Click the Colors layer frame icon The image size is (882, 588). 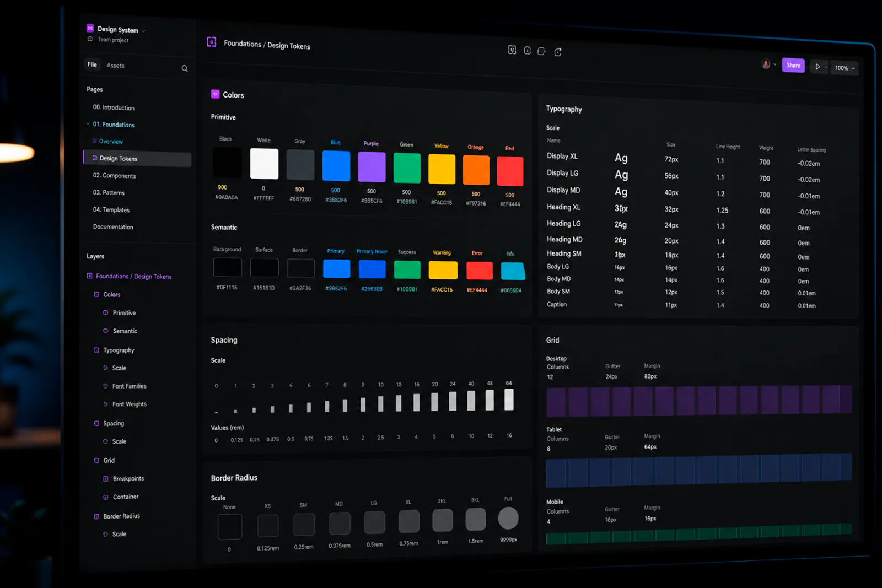[96, 294]
